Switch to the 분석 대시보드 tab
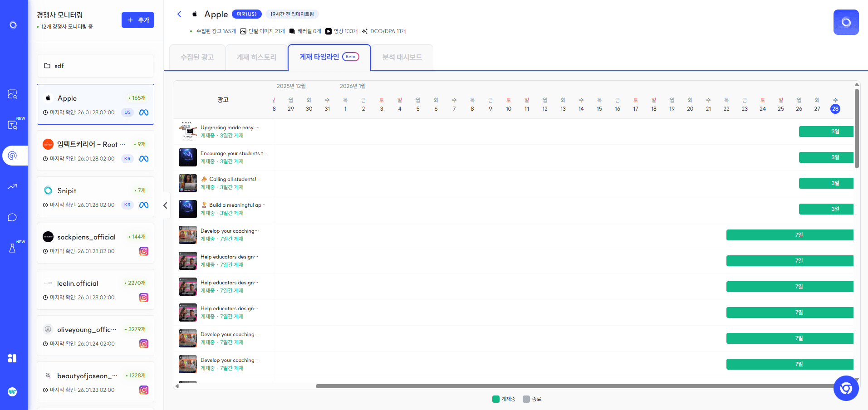This screenshot has width=868, height=410. point(402,57)
